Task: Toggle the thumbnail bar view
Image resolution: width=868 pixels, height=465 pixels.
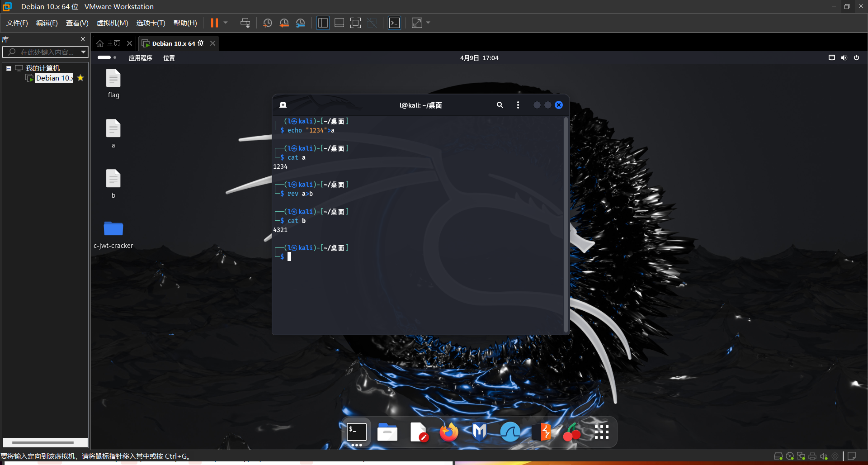Action: 339,23
